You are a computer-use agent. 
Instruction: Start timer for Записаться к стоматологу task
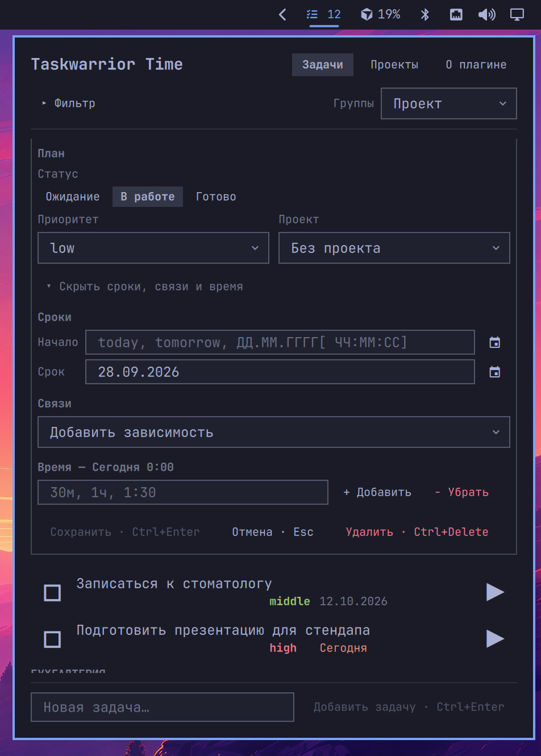click(495, 592)
